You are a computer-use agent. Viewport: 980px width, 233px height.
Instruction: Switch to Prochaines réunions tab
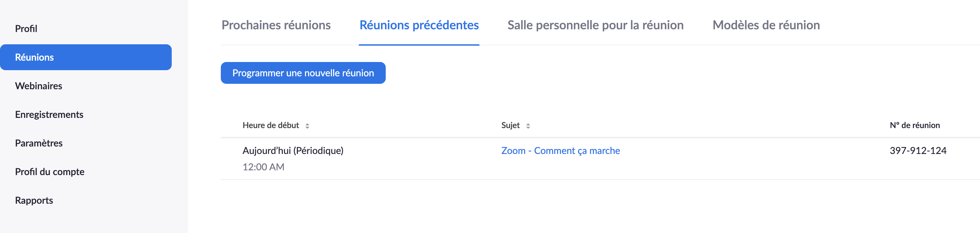tap(276, 25)
